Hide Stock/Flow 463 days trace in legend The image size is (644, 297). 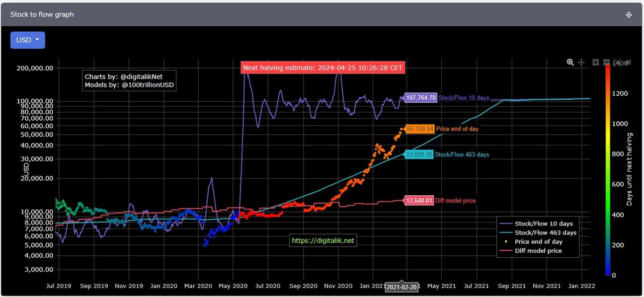pos(545,233)
